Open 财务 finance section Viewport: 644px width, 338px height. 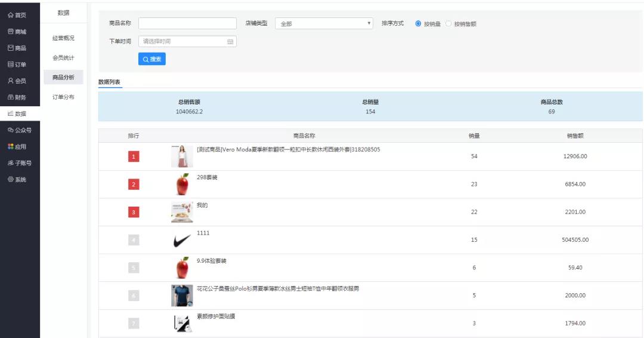[x=17, y=97]
